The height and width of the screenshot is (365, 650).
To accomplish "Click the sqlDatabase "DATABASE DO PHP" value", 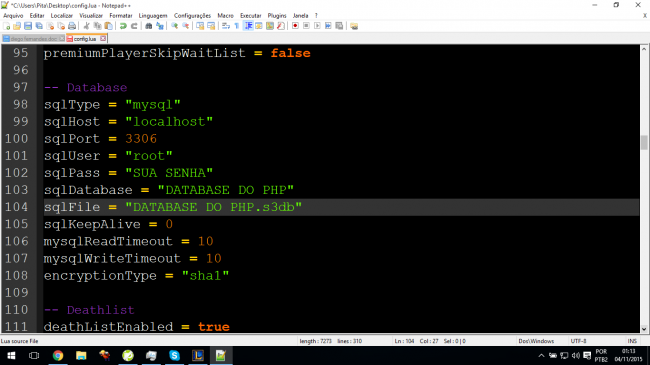I will [226, 190].
